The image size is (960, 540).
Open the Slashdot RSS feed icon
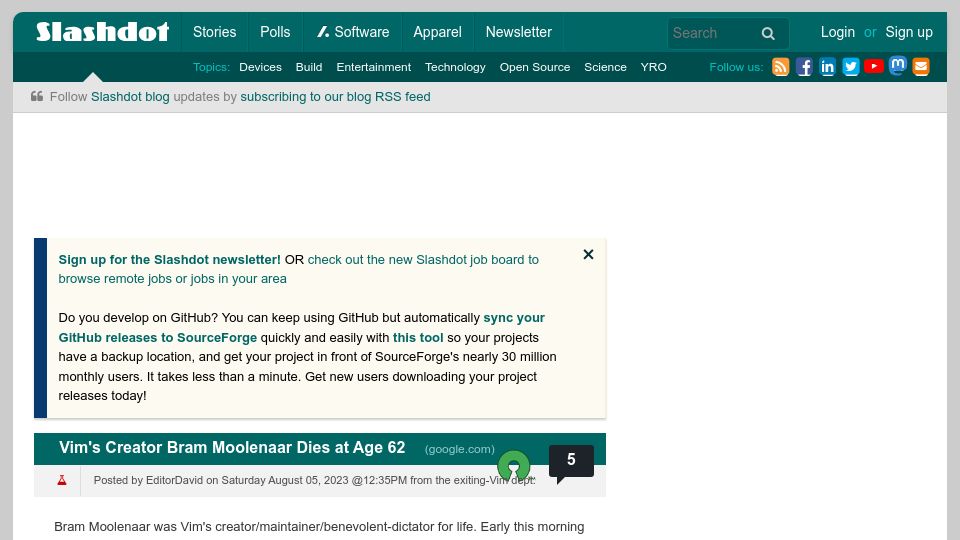point(781,67)
